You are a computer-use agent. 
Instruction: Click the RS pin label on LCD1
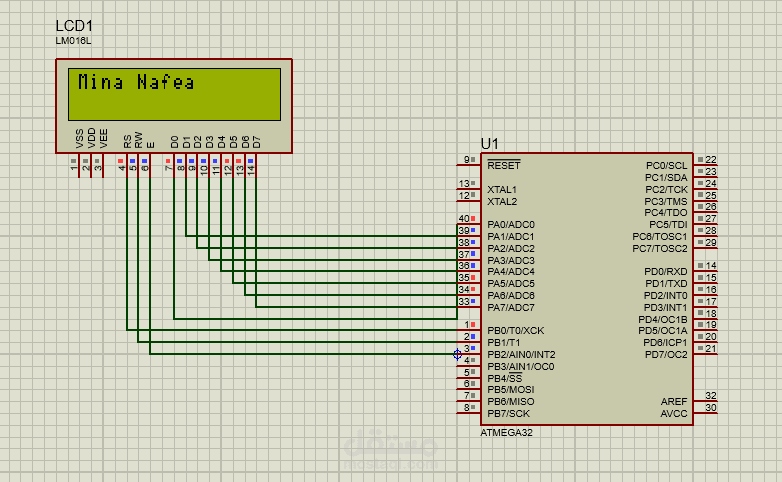tap(127, 141)
